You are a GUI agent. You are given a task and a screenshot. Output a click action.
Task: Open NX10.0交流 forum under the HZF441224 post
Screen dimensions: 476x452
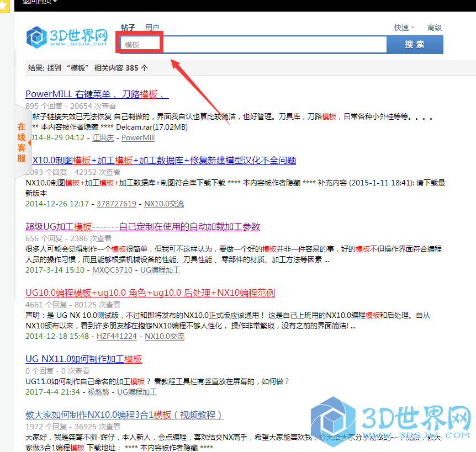coord(165,337)
